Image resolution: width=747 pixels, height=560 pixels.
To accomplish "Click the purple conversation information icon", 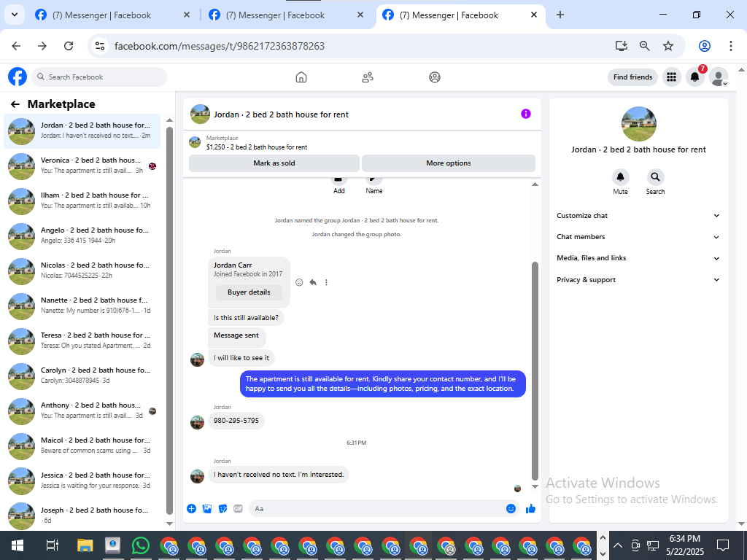I will 525,114.
